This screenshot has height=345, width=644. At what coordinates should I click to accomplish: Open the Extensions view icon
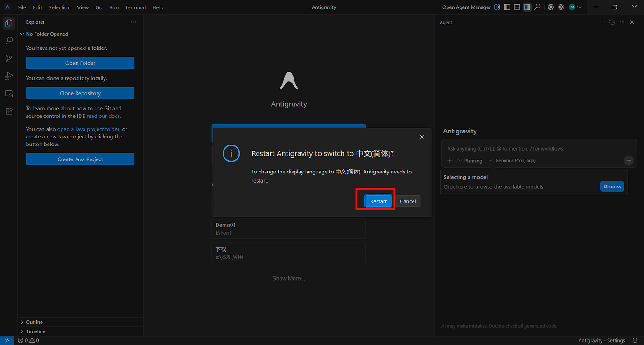[8, 111]
